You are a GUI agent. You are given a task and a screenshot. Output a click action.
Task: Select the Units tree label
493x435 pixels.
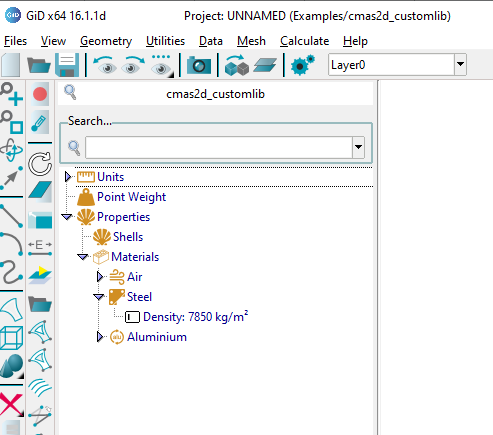click(x=110, y=177)
